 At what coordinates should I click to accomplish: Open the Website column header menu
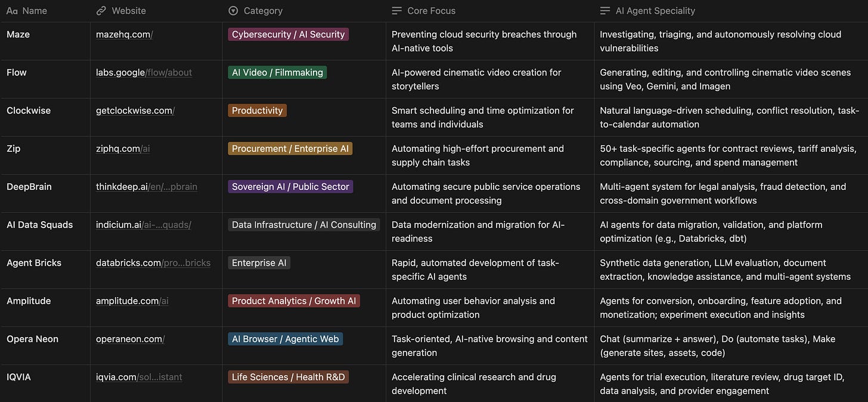click(156, 11)
